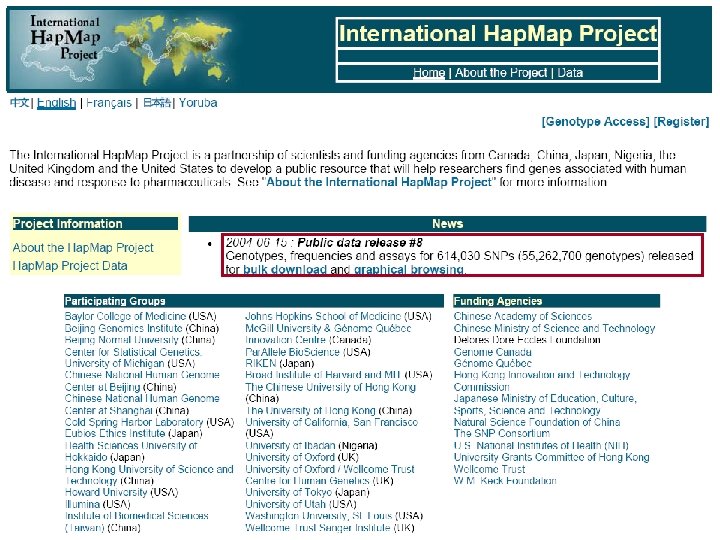Open Genome Canada link

[492, 352]
